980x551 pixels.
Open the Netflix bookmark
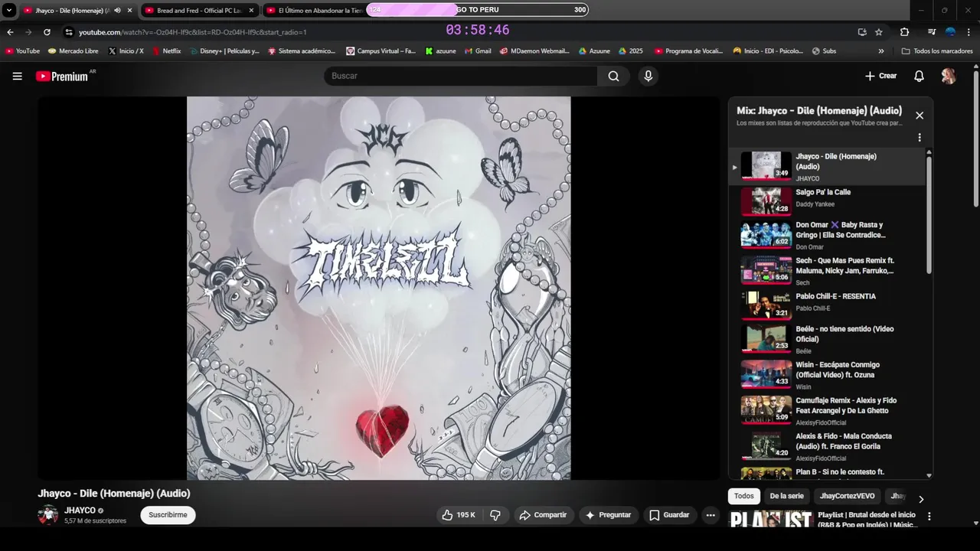(166, 51)
